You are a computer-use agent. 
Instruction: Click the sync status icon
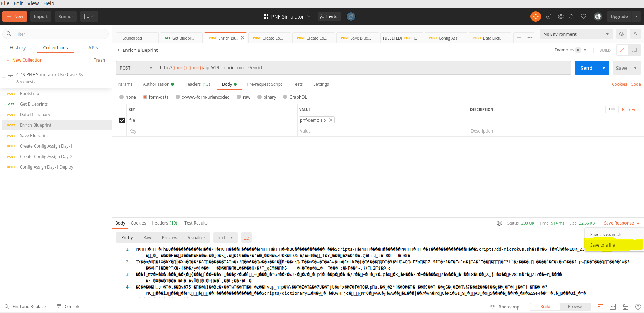tap(535, 16)
